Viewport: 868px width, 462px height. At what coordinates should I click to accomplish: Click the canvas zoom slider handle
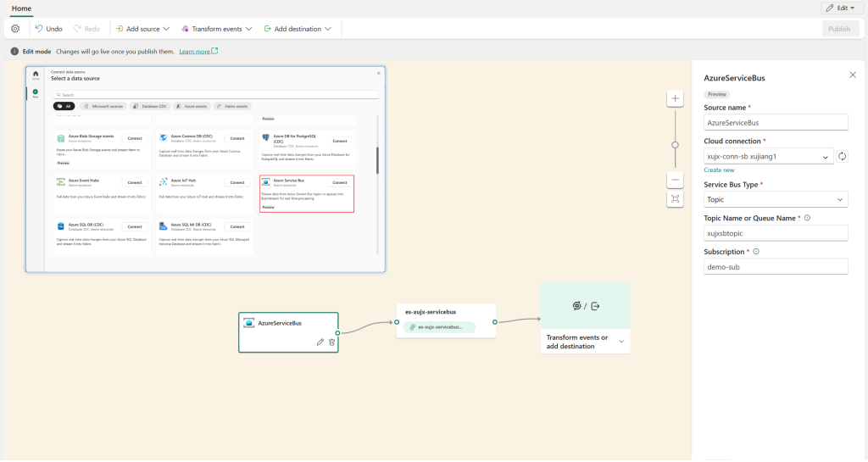point(675,145)
